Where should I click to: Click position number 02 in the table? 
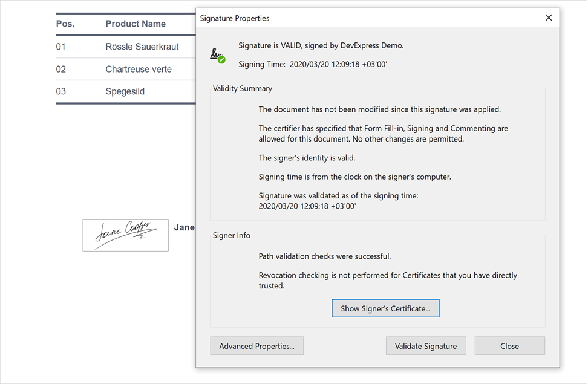(61, 69)
